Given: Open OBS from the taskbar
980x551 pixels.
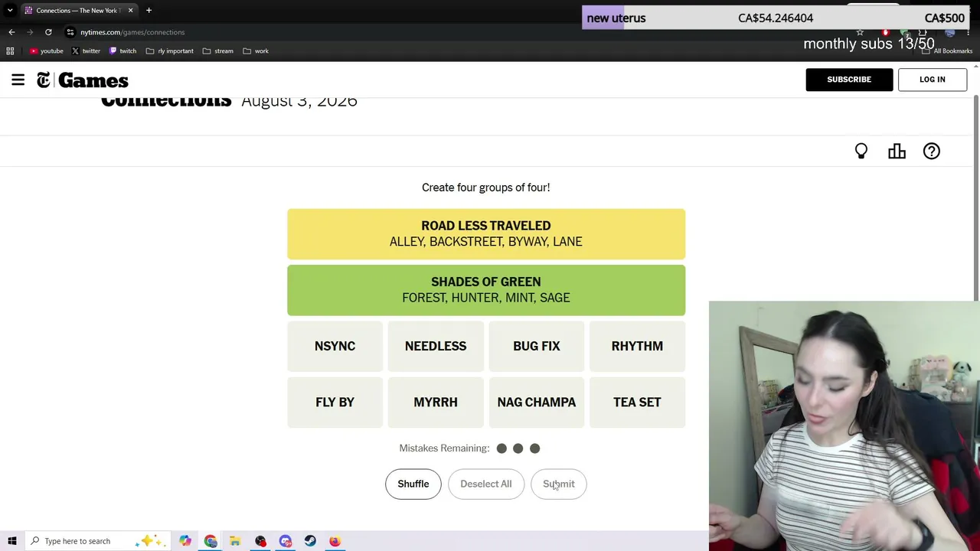Looking at the screenshot, I should 260,541.
